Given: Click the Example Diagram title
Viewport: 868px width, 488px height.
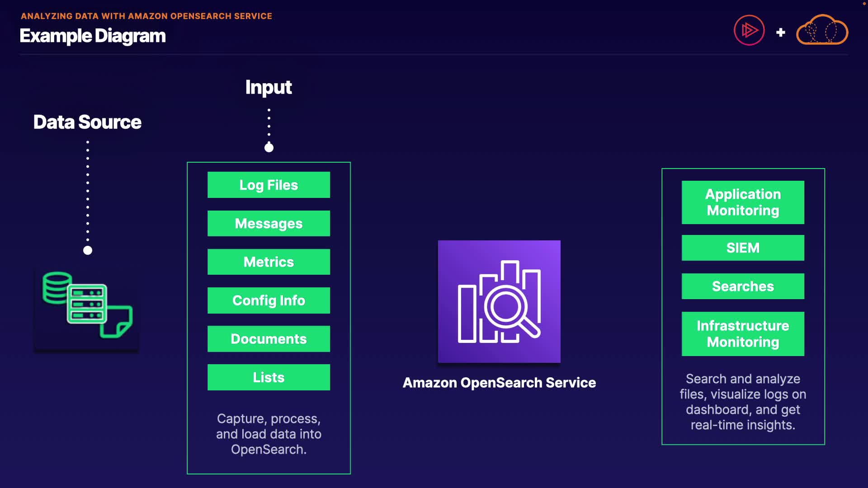Looking at the screenshot, I should tap(93, 36).
